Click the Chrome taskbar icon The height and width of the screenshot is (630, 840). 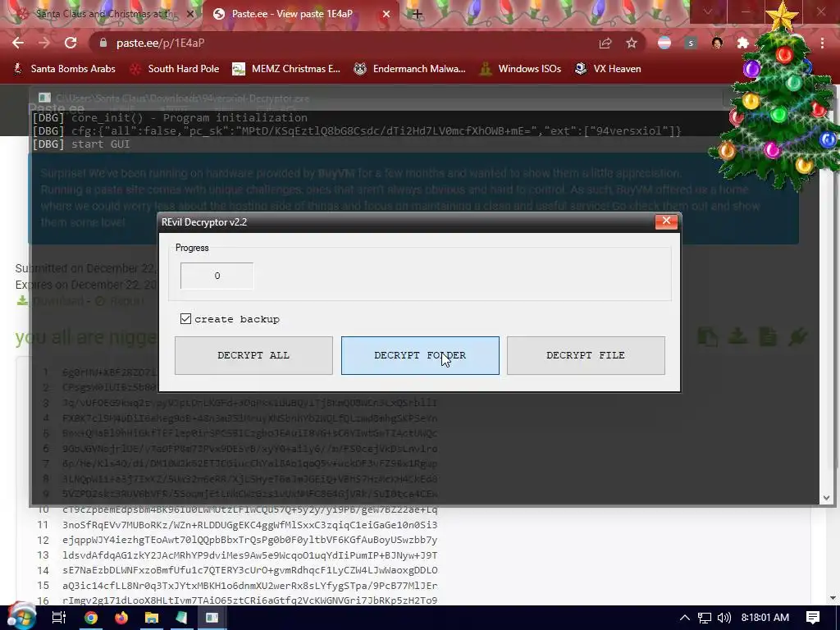click(91, 618)
